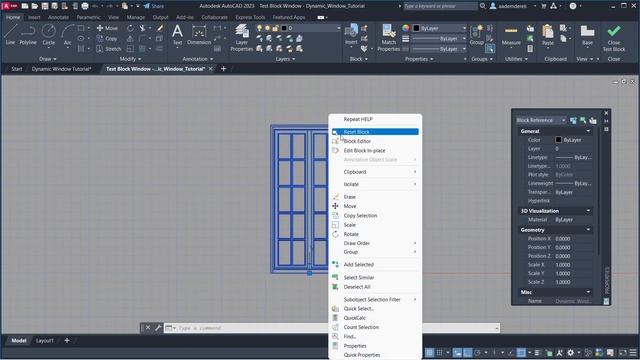Click the Measure tool

(x=511, y=35)
